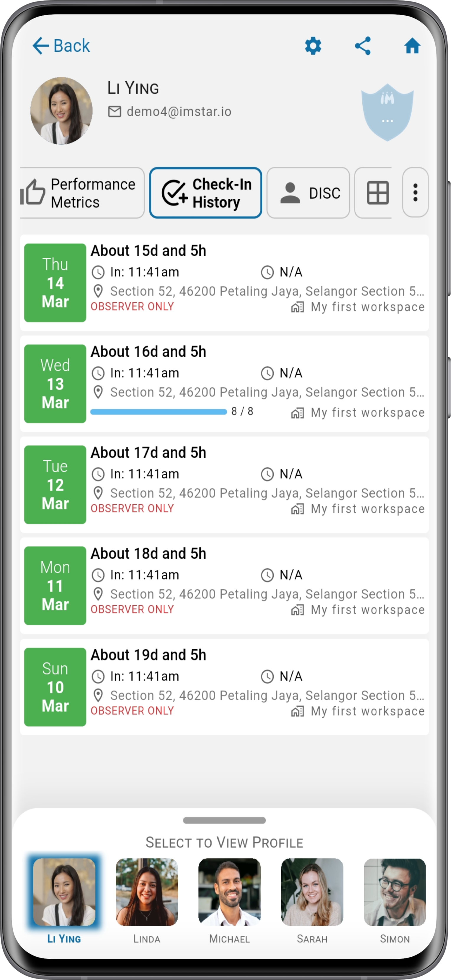Click the email envelope icon
451x980 pixels.
point(115,112)
